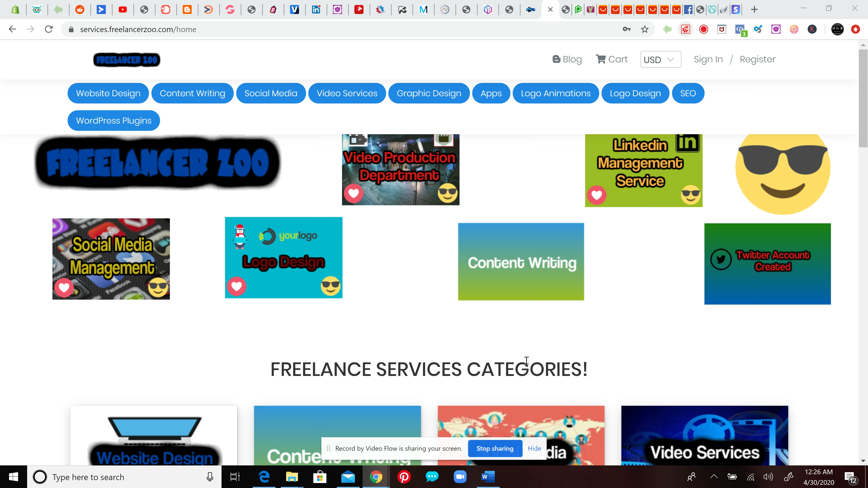Click the Register link
868x488 pixels.
pos(757,59)
